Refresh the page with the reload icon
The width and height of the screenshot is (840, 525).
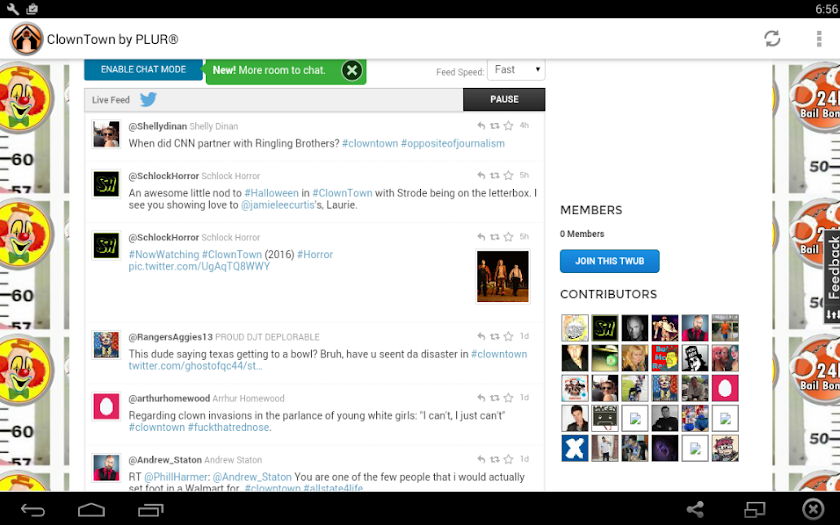tap(772, 39)
